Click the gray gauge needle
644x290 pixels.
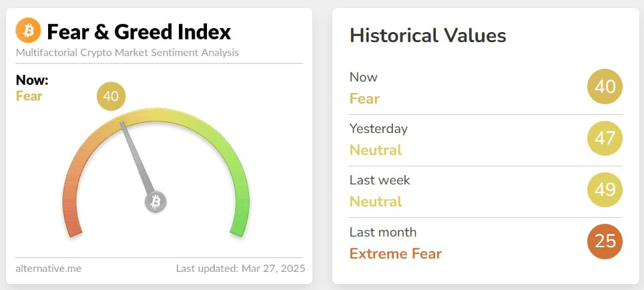pyautogui.click(x=137, y=157)
